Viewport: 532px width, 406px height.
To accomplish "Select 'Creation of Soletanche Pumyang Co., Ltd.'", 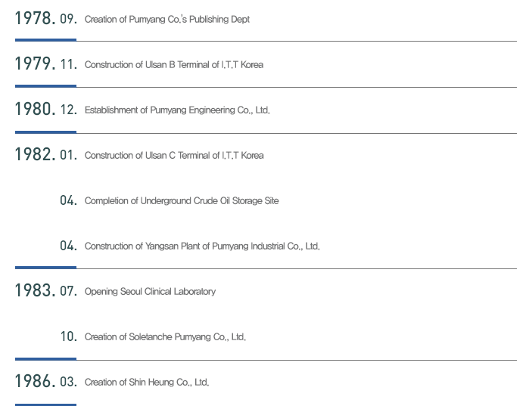I will [x=165, y=337].
